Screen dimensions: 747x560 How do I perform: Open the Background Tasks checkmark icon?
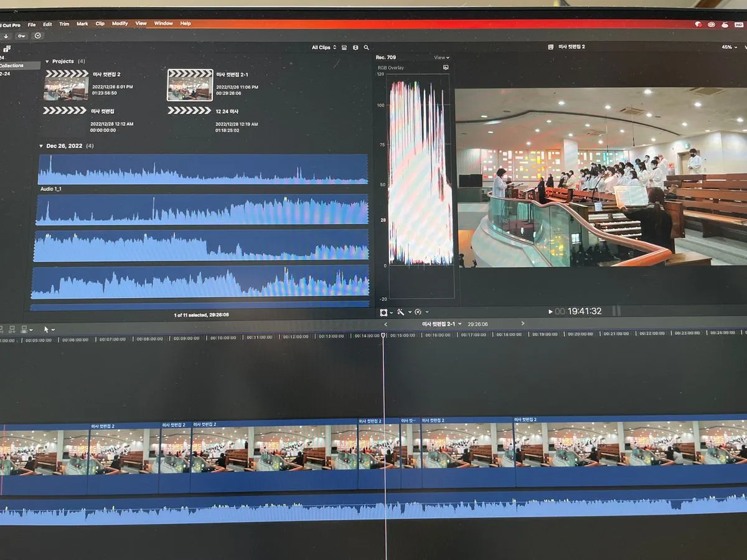(x=38, y=35)
